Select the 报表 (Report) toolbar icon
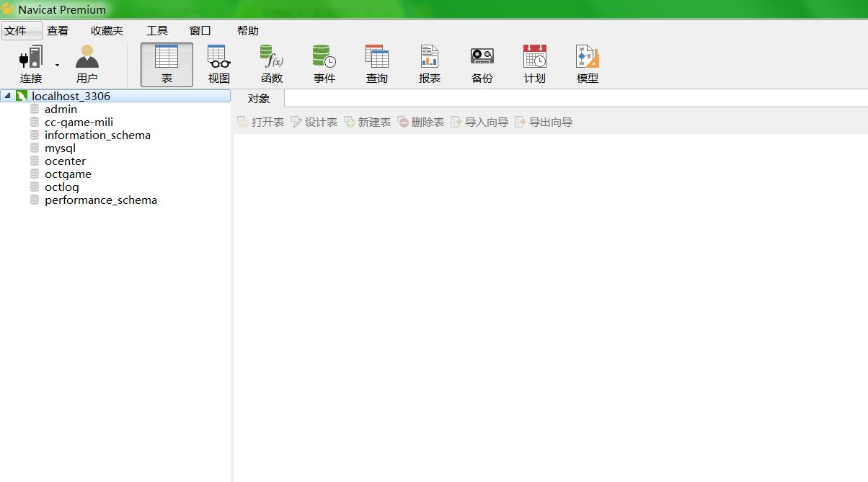868x482 pixels. coord(430,58)
